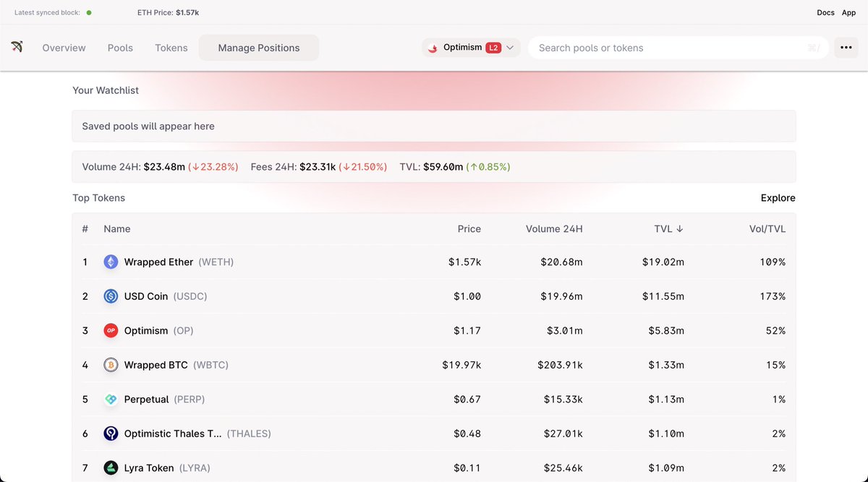The width and height of the screenshot is (868, 482).
Task: Open the Optimism L2 network dropdown
Action: pos(471,48)
